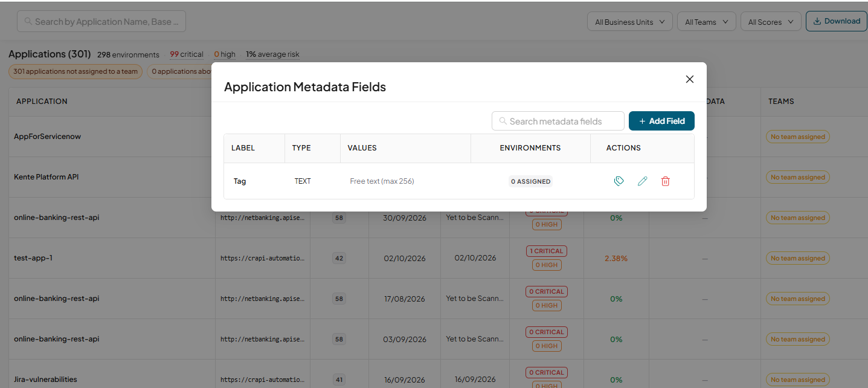
Task: Click the 1% average risk link
Action: pos(272,54)
